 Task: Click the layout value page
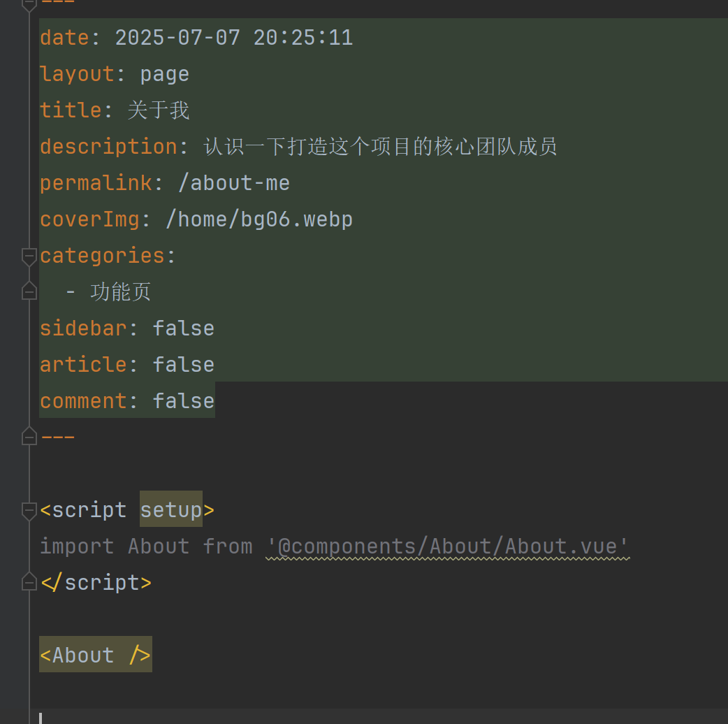tap(164, 73)
